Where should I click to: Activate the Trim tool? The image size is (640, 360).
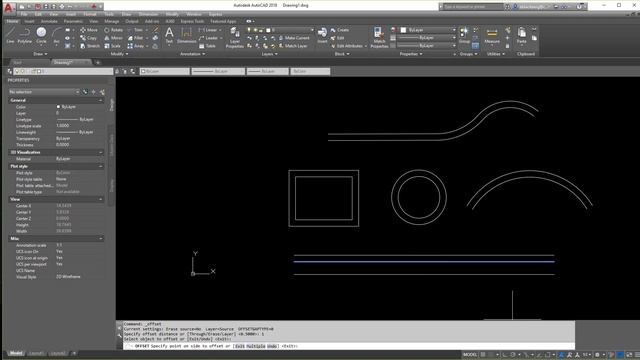point(135,30)
